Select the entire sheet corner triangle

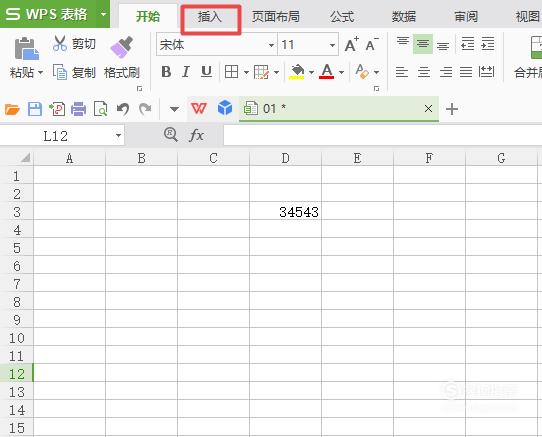click(25, 158)
